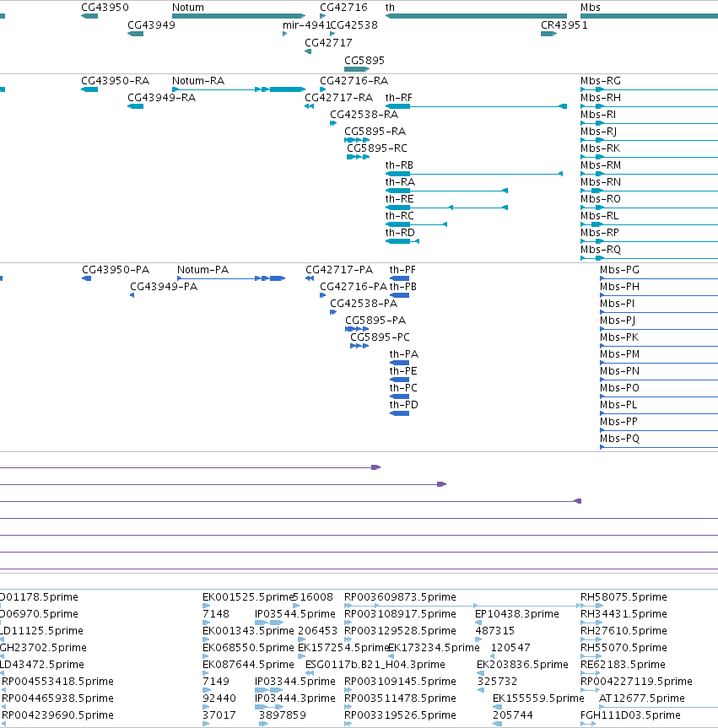Image resolution: width=718 pixels, height=728 pixels.
Task: Select the Mbs gene label
Action: coord(591,8)
